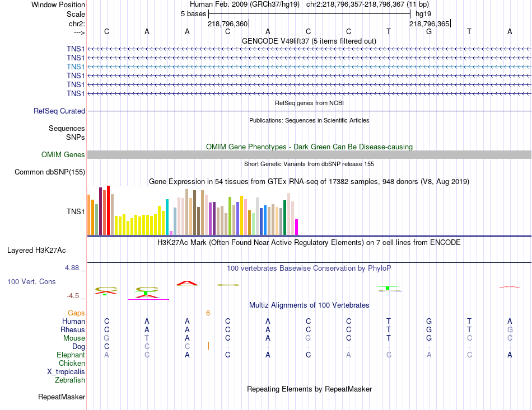The height and width of the screenshot is (410, 532).
Task: Click Gene Expression in 54 tissues title
Action: coord(309,182)
